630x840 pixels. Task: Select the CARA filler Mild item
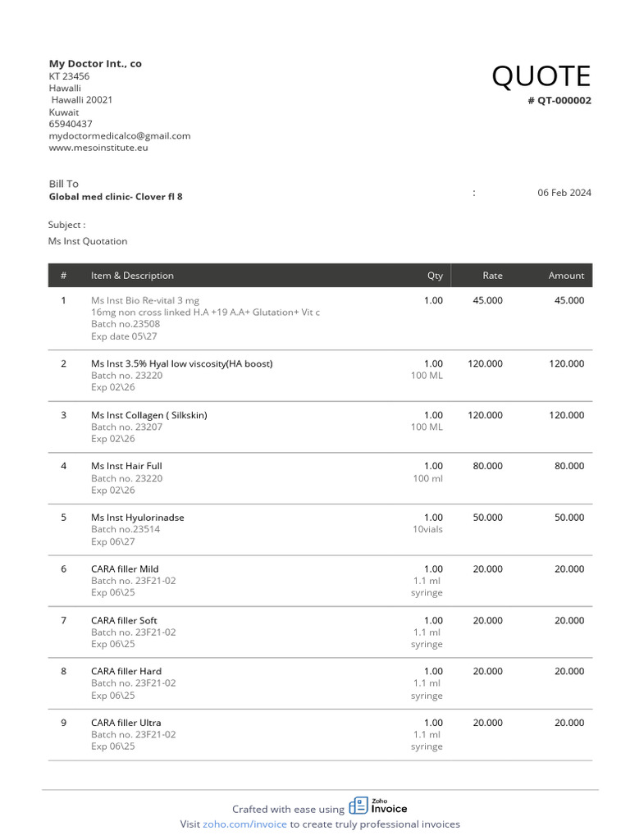pos(125,569)
